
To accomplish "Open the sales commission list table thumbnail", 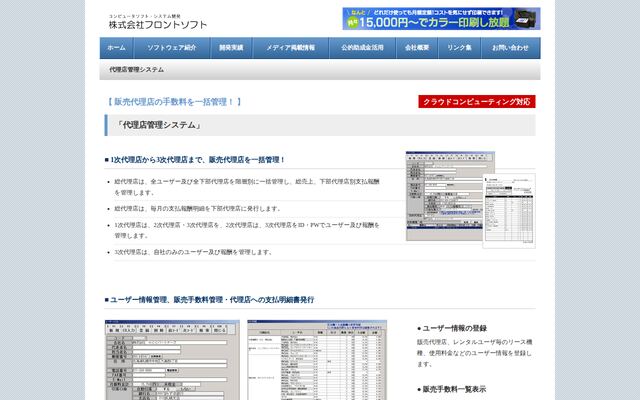I will [x=317, y=360].
